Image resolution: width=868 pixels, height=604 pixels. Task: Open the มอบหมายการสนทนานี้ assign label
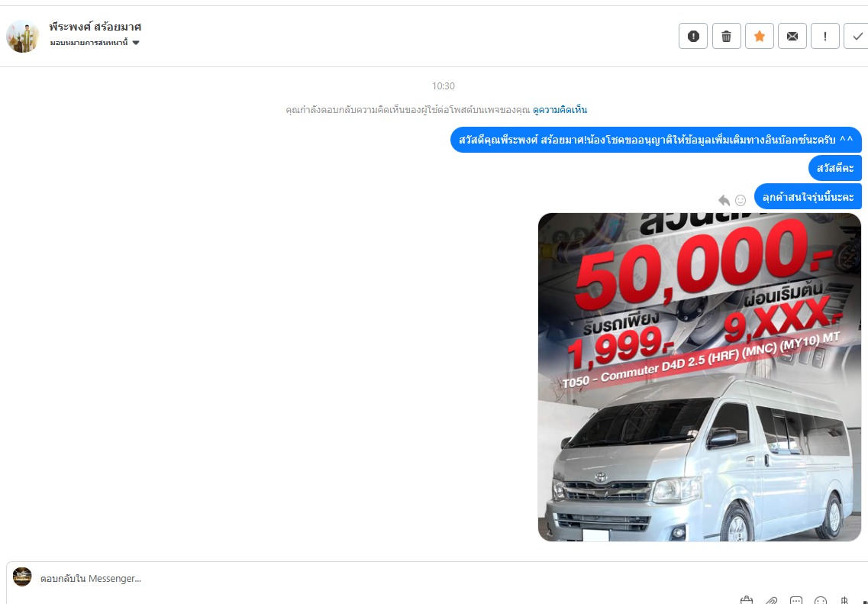(89, 43)
